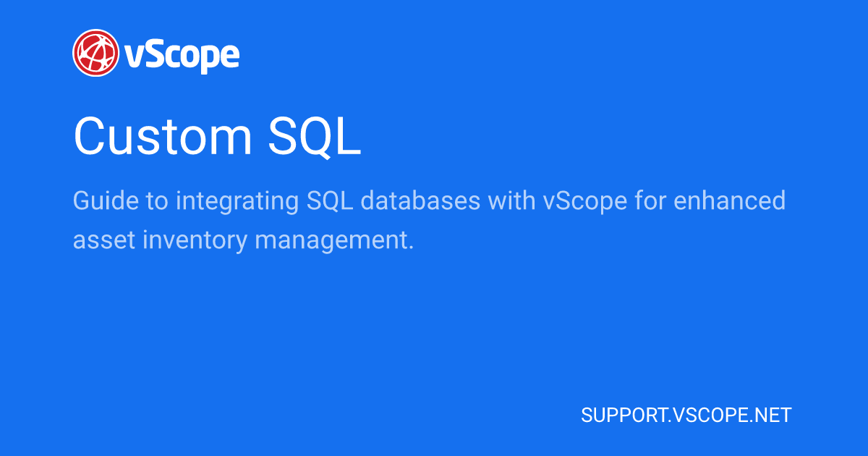
Task: Click the red vScope globe logo icon
Action: point(96,52)
